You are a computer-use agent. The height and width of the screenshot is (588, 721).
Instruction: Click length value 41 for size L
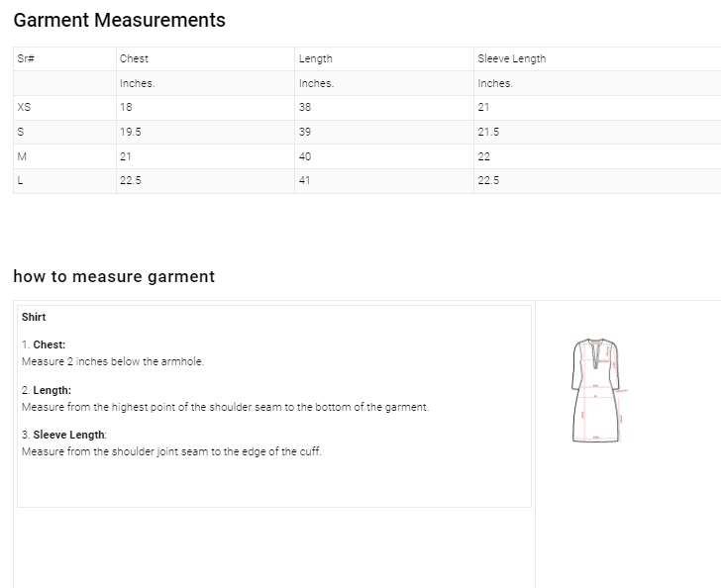tap(304, 180)
